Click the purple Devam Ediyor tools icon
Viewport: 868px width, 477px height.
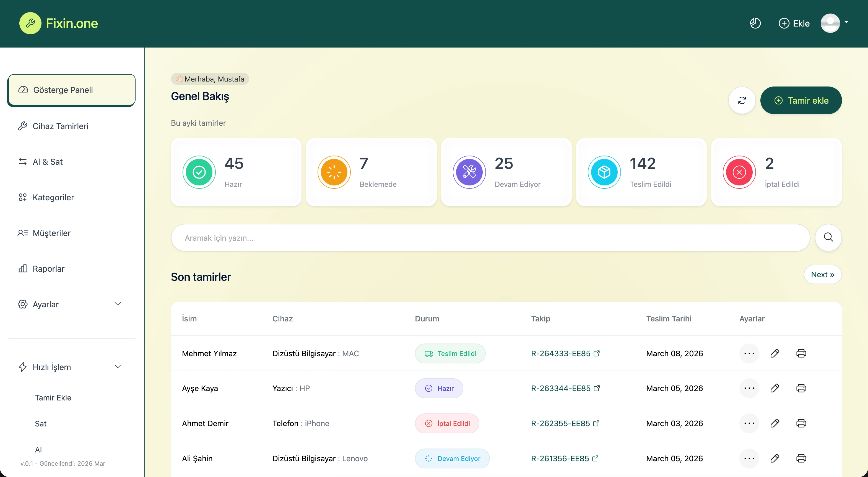pyautogui.click(x=469, y=172)
